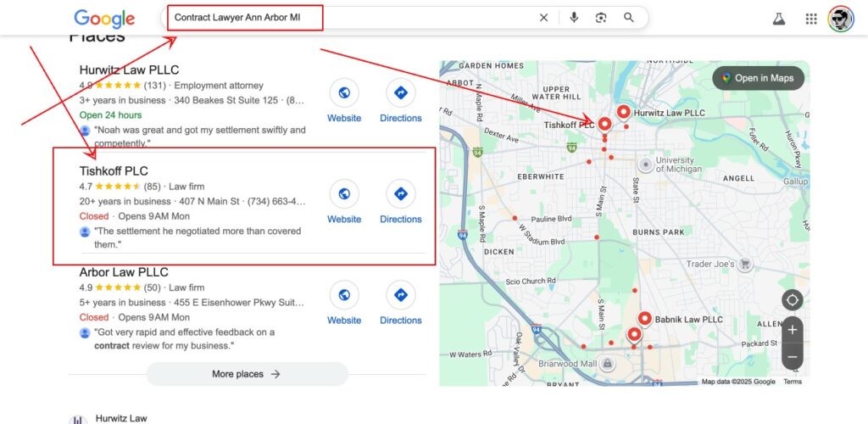
Task: Start voice search with microphone icon
Action: pyautogui.click(x=574, y=18)
